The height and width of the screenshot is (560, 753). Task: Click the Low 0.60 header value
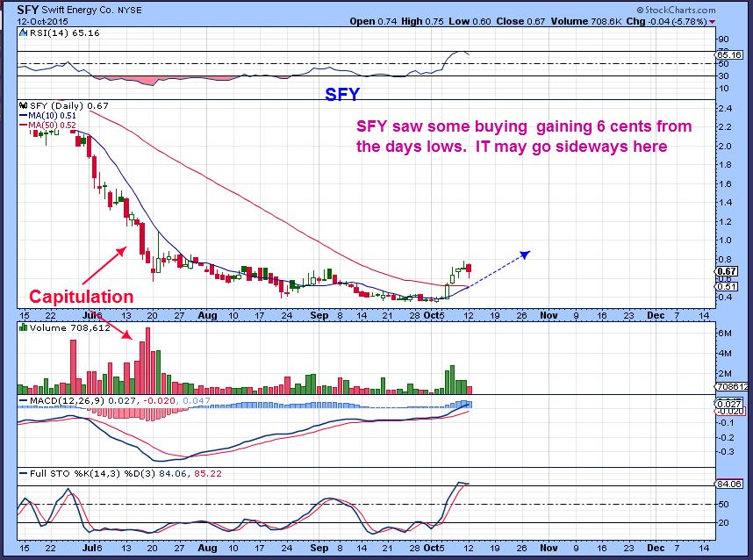tap(470, 22)
